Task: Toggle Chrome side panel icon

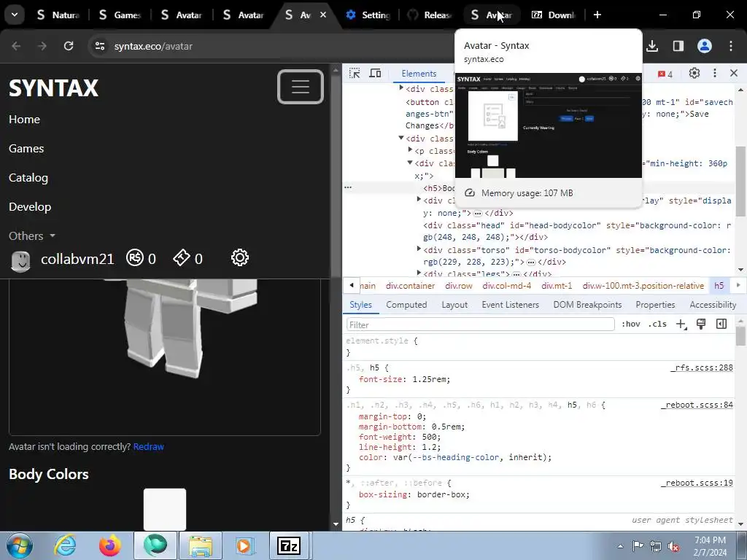Action: (678, 46)
